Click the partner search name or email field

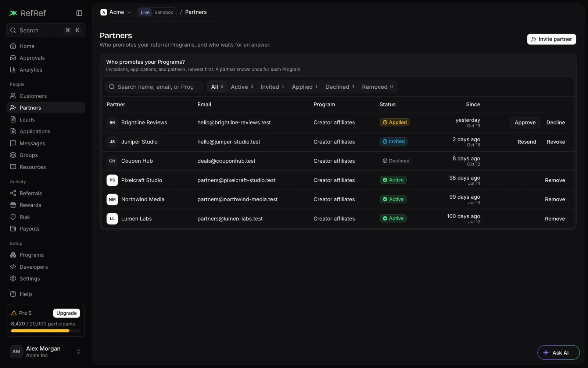154,87
